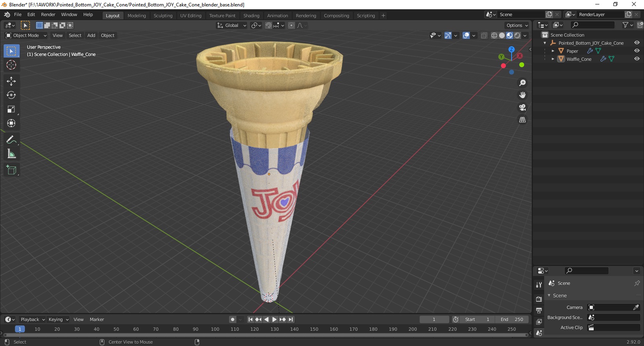Click the End frame 250 field
Viewport: 644px width, 346px height.
click(x=512, y=319)
